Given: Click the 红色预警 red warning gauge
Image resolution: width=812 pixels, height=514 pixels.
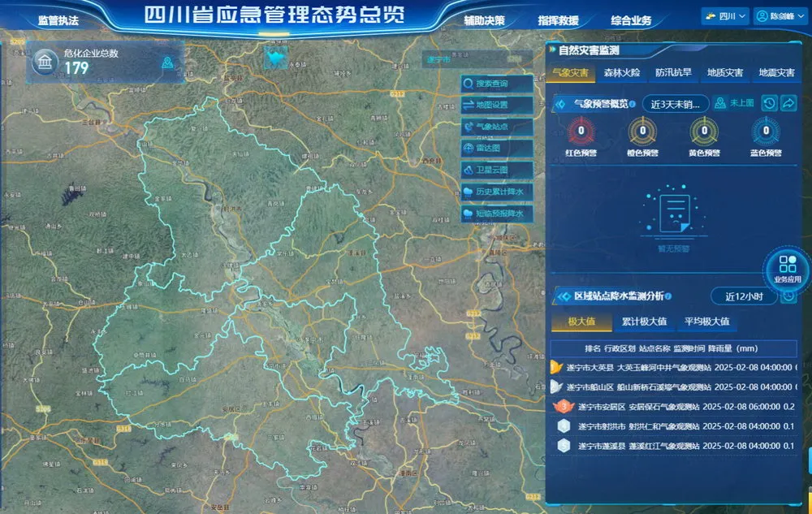Looking at the screenshot, I should [581, 132].
